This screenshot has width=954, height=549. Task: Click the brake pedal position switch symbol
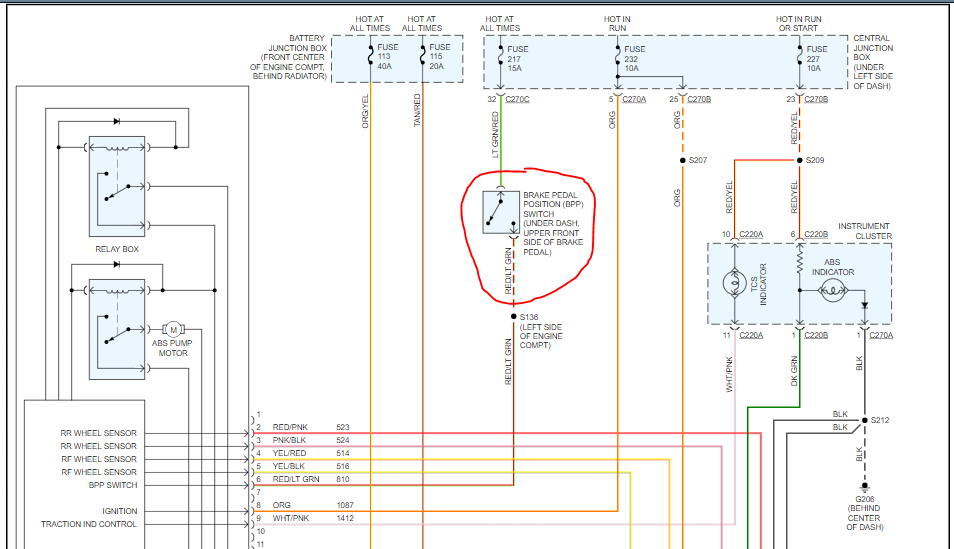pyautogui.click(x=500, y=211)
